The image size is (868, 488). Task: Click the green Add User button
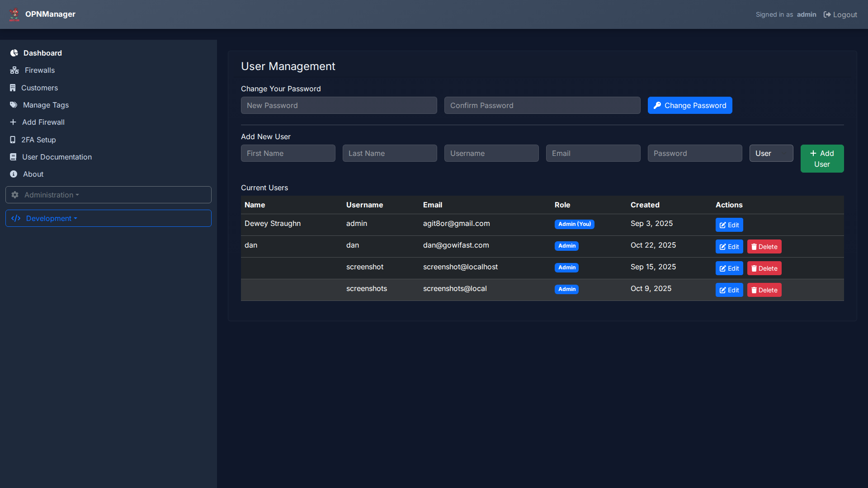click(822, 159)
